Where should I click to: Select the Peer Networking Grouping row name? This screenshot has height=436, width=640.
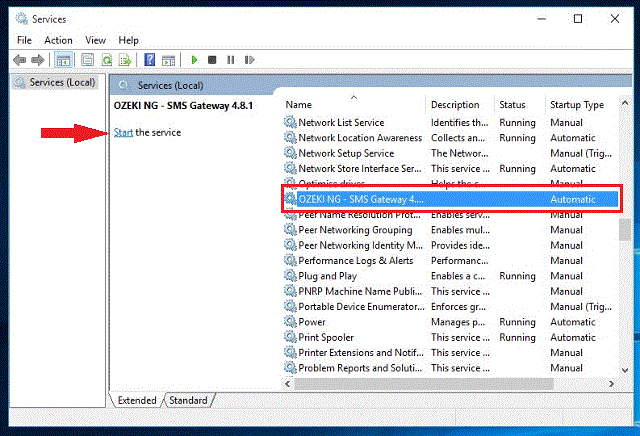tap(355, 230)
